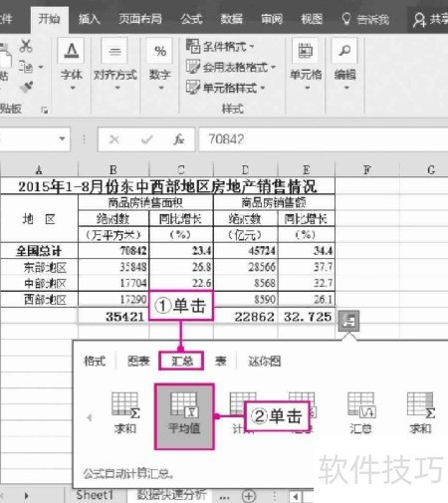The width and height of the screenshot is (448, 503).
Task: Expand Cell Styles (单元格样式) dropdown
Action: click(226, 88)
